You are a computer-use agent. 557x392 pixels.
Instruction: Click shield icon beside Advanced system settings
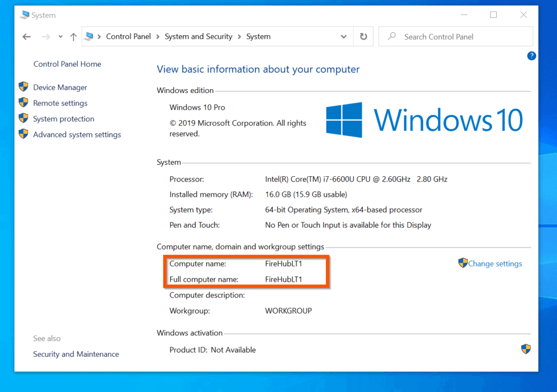tap(23, 134)
